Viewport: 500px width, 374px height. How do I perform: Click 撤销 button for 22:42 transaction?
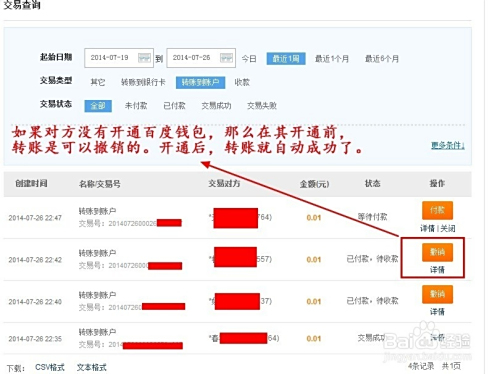pos(437,252)
